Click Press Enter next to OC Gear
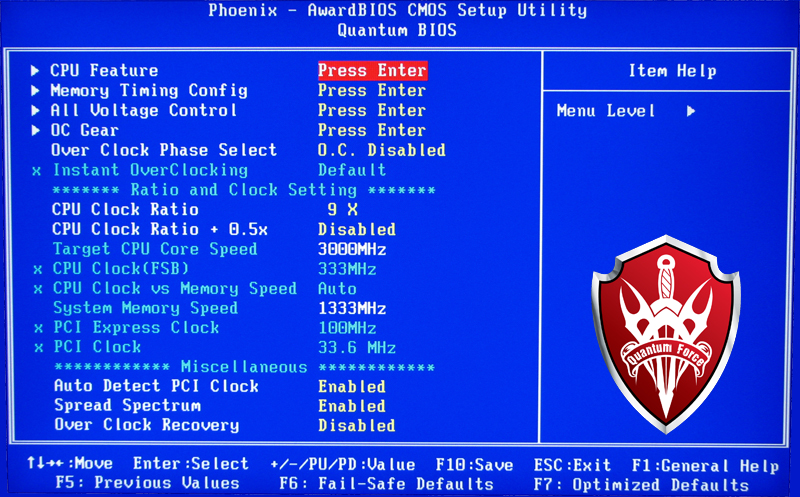 click(372, 131)
